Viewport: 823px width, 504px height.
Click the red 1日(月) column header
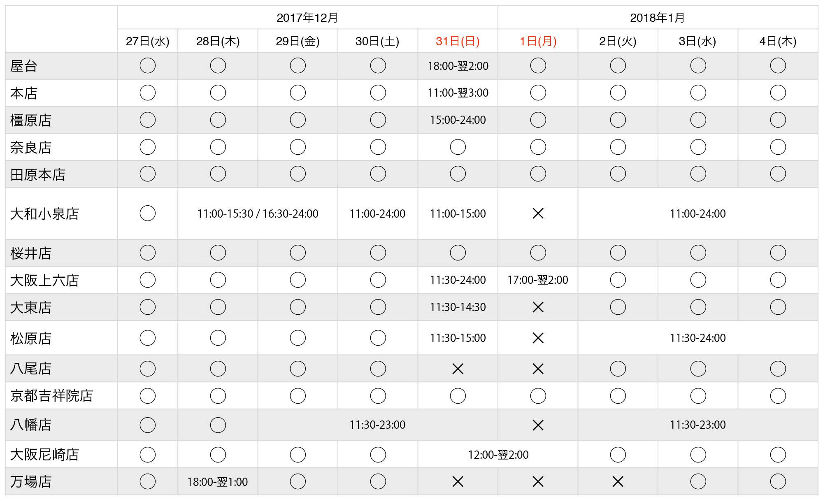pyautogui.click(x=538, y=41)
